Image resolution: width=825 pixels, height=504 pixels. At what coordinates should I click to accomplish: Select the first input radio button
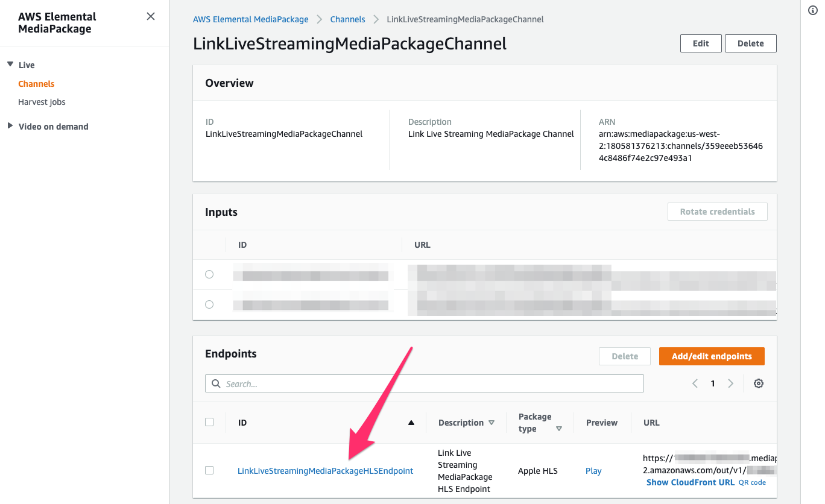click(x=209, y=274)
